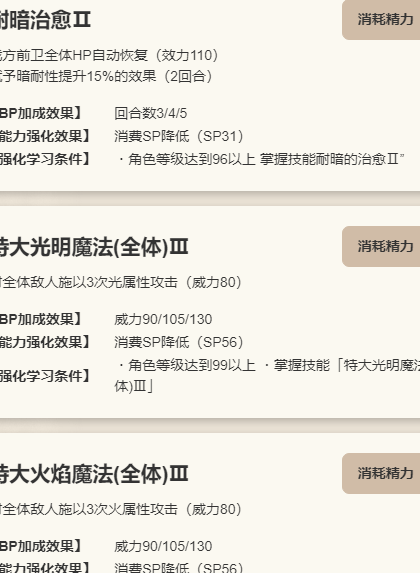This screenshot has width=420, height=573.
Task: Click the 消费SP降低 (SP31) text
Action: pos(179,136)
